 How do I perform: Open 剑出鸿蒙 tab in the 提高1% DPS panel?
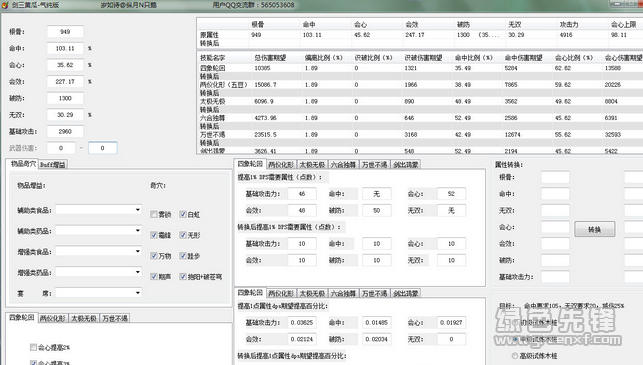coord(406,164)
